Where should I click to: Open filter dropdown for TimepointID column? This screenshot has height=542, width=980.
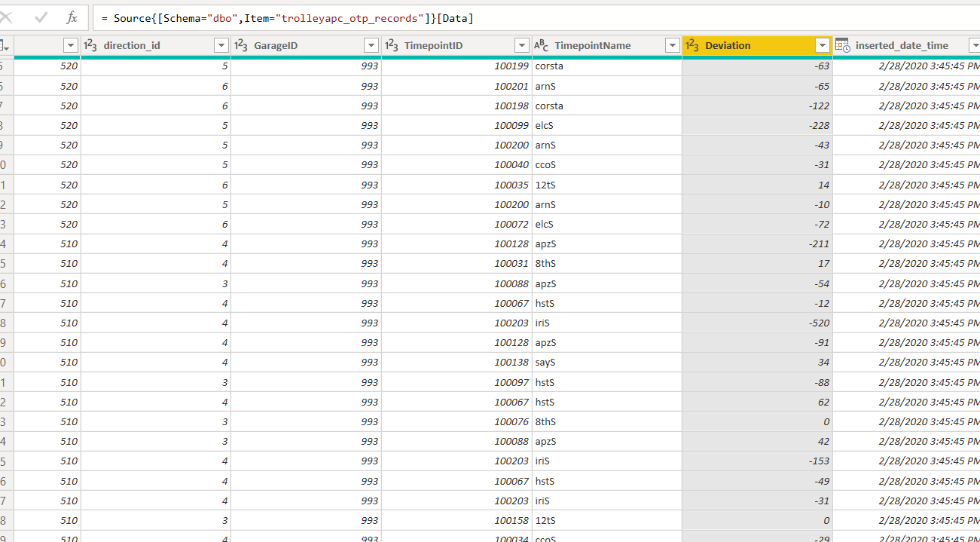tap(521, 46)
